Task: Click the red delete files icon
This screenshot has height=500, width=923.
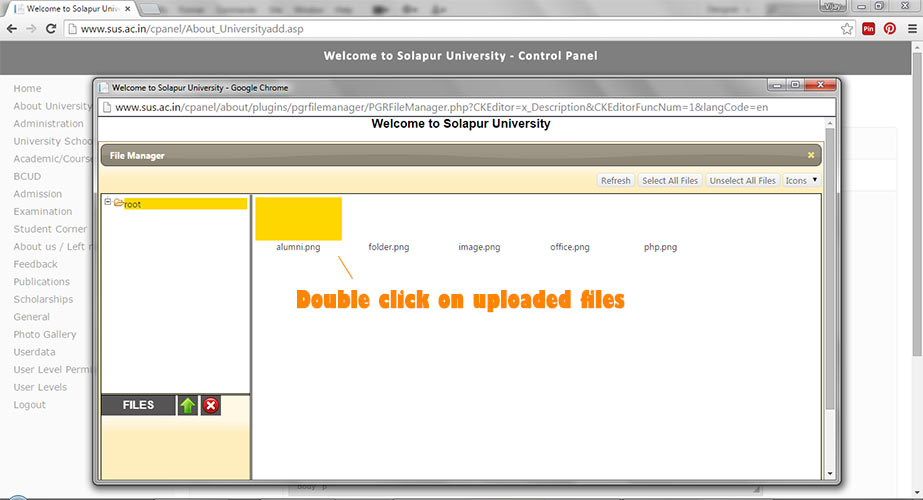Action: click(211, 405)
